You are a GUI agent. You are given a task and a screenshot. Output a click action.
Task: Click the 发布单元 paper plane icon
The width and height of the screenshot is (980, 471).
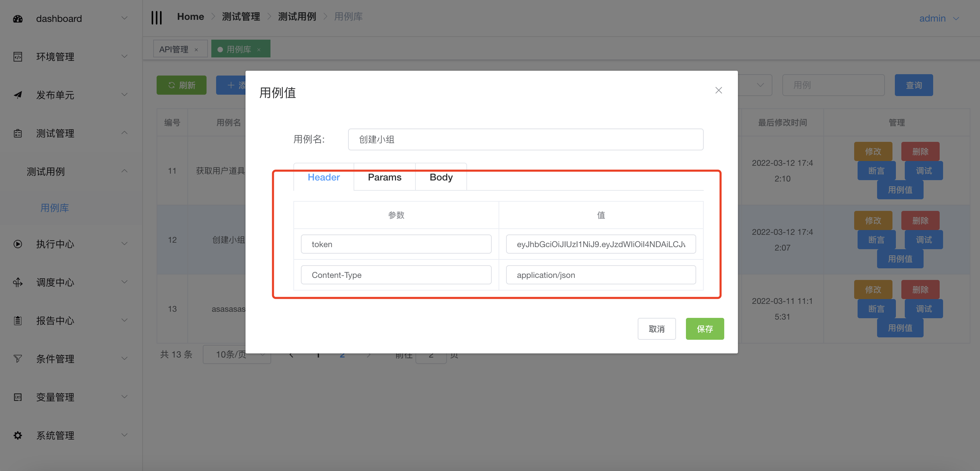(18, 95)
